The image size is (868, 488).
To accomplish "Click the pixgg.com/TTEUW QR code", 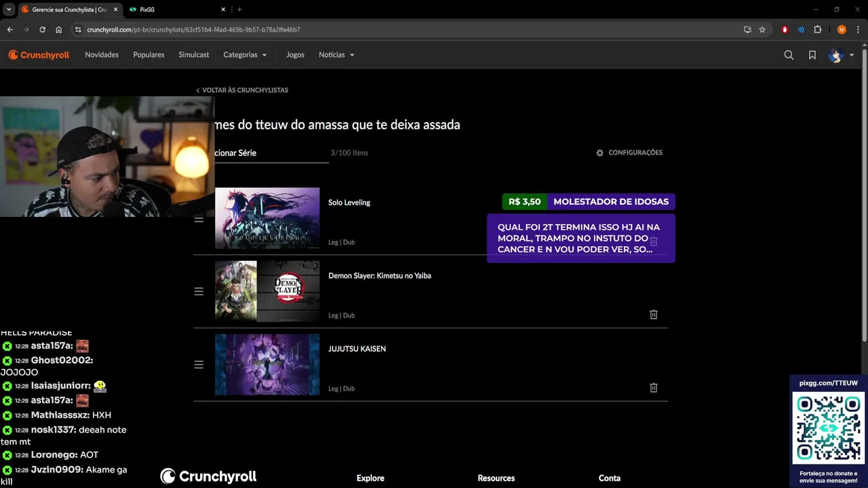I will tap(829, 428).
